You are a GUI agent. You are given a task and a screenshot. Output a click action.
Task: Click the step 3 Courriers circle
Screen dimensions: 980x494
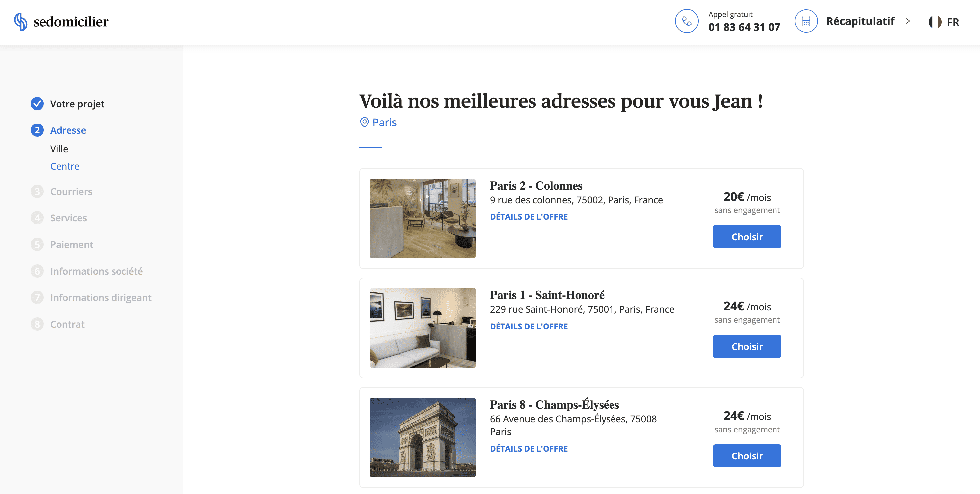tap(37, 192)
